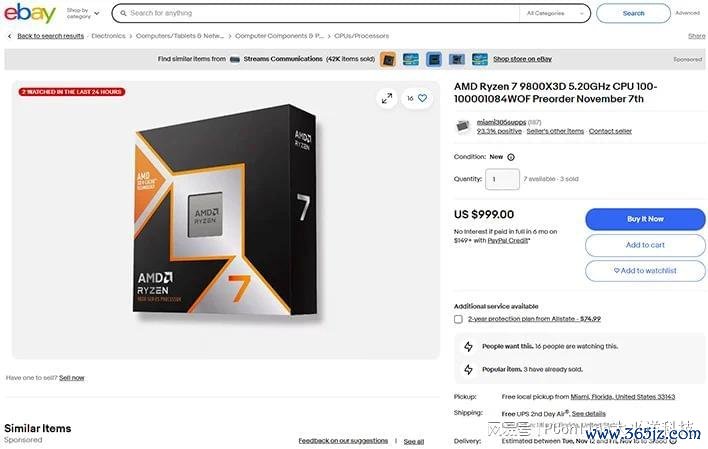The width and height of the screenshot is (708, 449).
Task: Expand the product image to fullscreen
Action: (387, 98)
